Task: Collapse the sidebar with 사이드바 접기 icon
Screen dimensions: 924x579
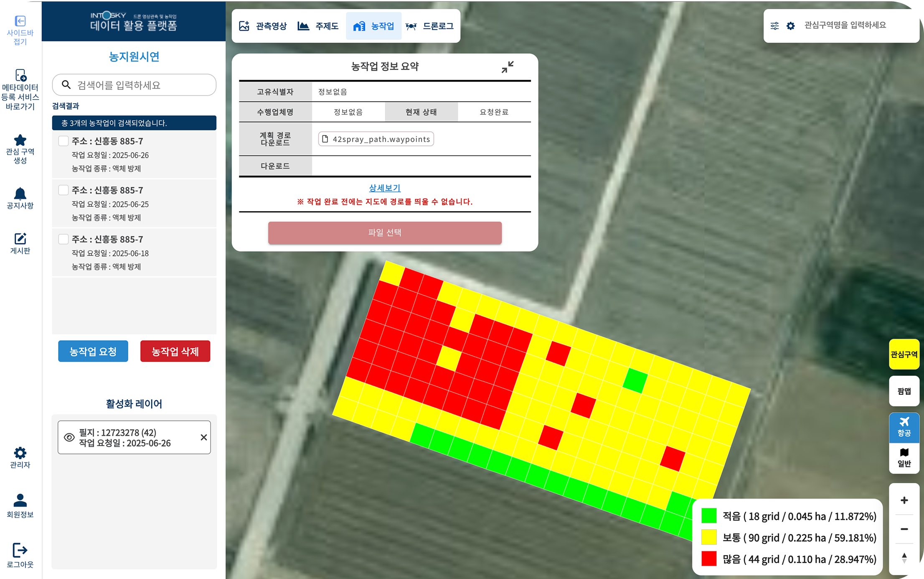Action: (20, 21)
